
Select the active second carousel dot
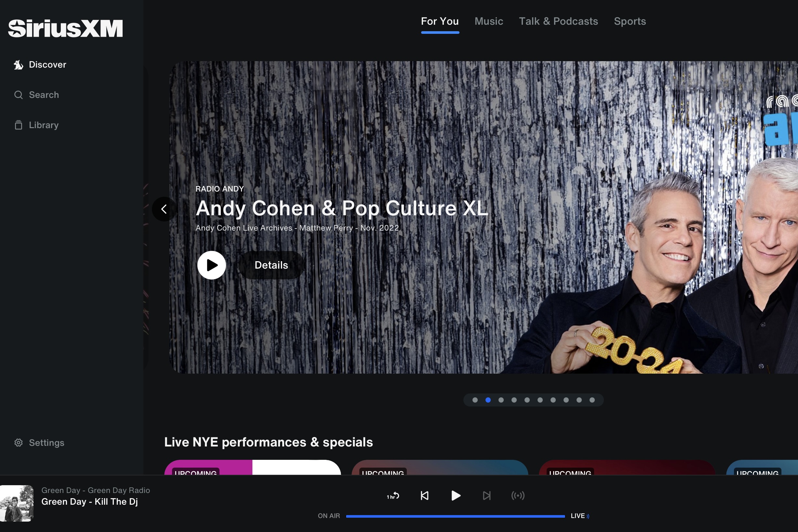(x=488, y=400)
